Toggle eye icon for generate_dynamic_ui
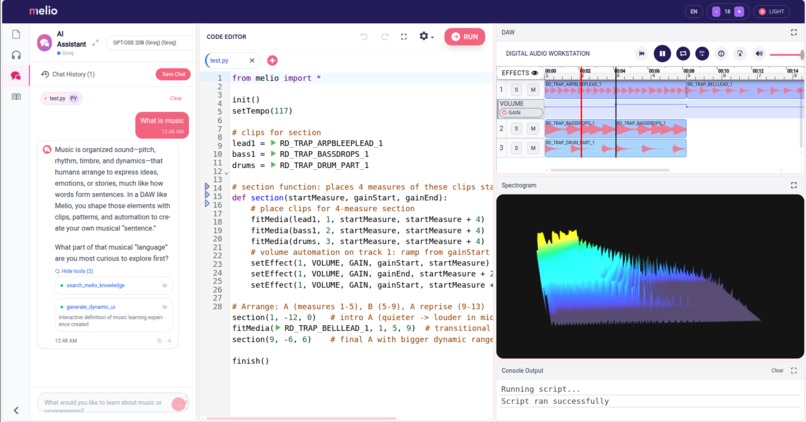The height and width of the screenshot is (422, 806). click(x=165, y=307)
